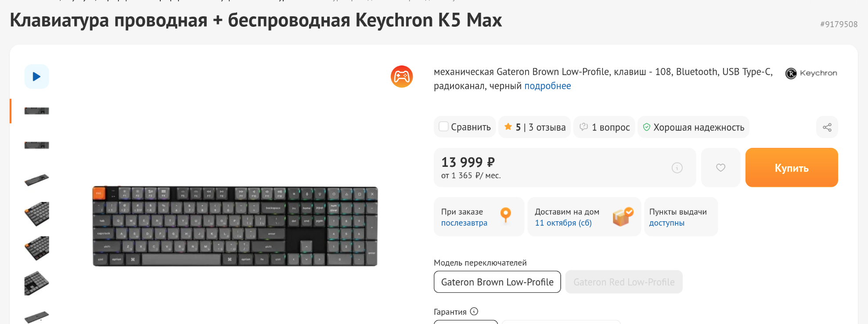
Task: Click the orange gamepad category icon
Action: pyautogui.click(x=401, y=77)
